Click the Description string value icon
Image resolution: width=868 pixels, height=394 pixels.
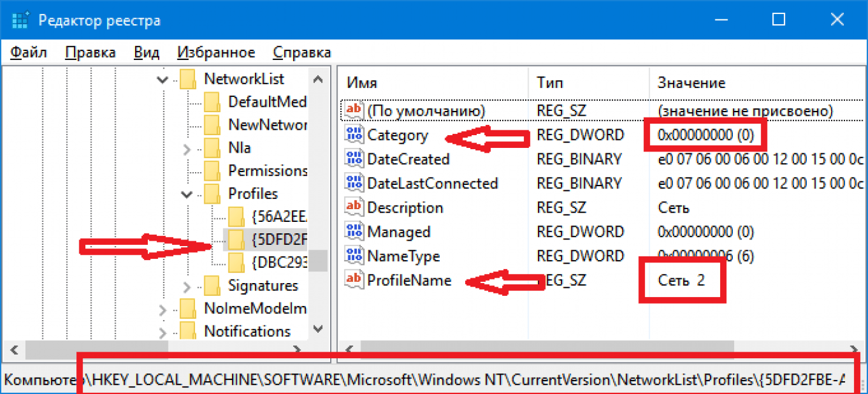tap(353, 208)
